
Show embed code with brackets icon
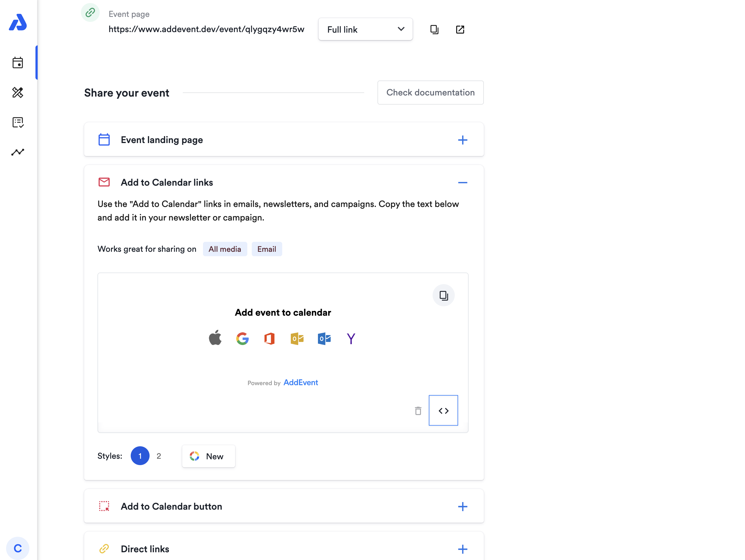443,411
